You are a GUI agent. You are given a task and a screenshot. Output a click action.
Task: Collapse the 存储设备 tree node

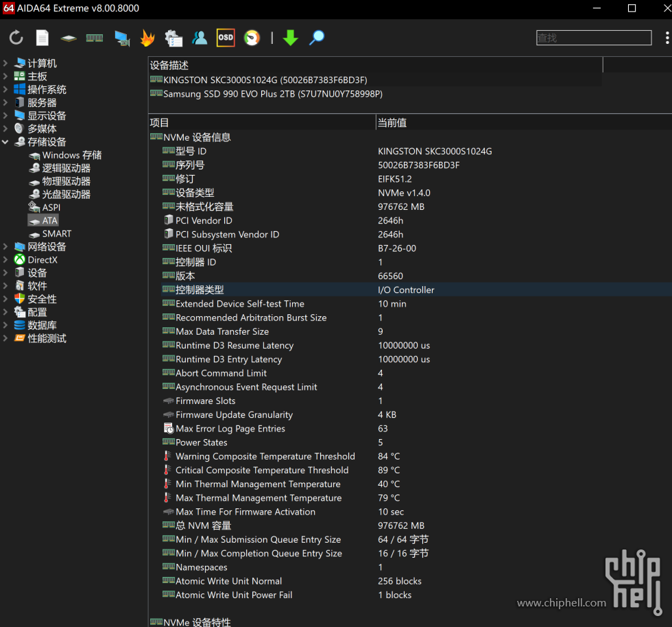point(5,142)
